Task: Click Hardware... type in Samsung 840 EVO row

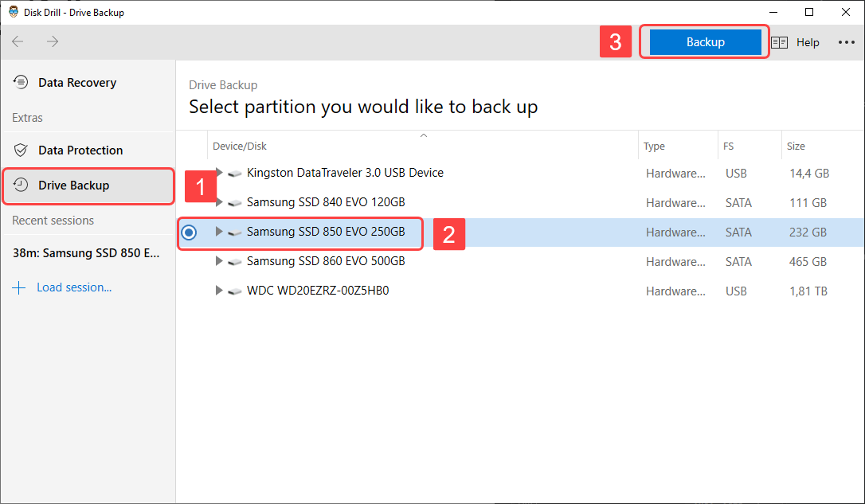Action: pos(675,203)
